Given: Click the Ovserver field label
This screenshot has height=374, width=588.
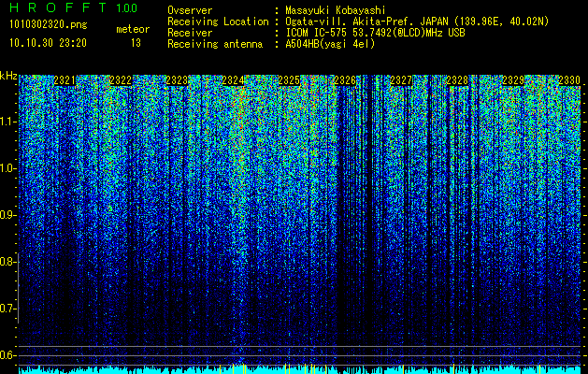Looking at the screenshot, I should point(190,10).
